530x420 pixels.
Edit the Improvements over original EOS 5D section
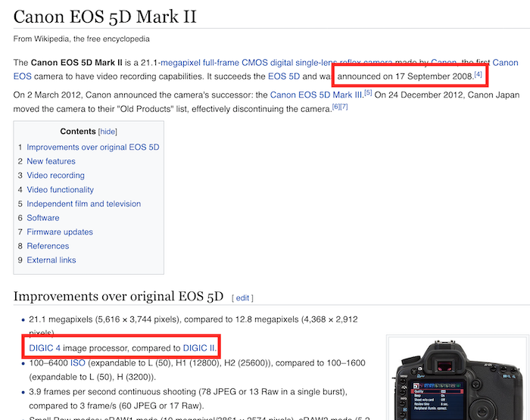point(242,298)
